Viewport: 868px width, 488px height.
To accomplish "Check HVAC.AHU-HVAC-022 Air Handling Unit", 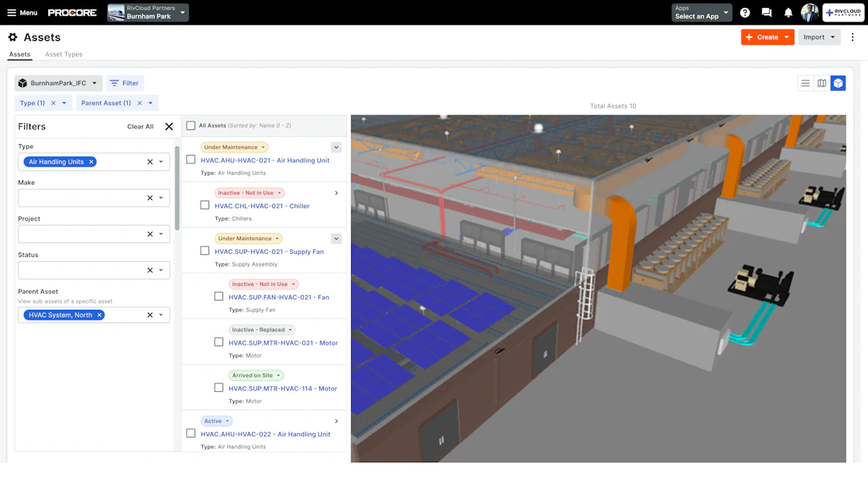I will pos(191,433).
